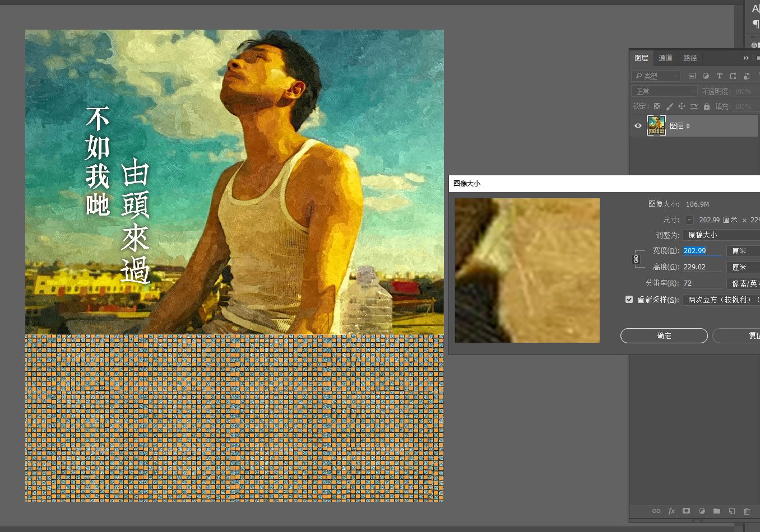Click the paragraph icon in collapsed panel

[756, 24]
